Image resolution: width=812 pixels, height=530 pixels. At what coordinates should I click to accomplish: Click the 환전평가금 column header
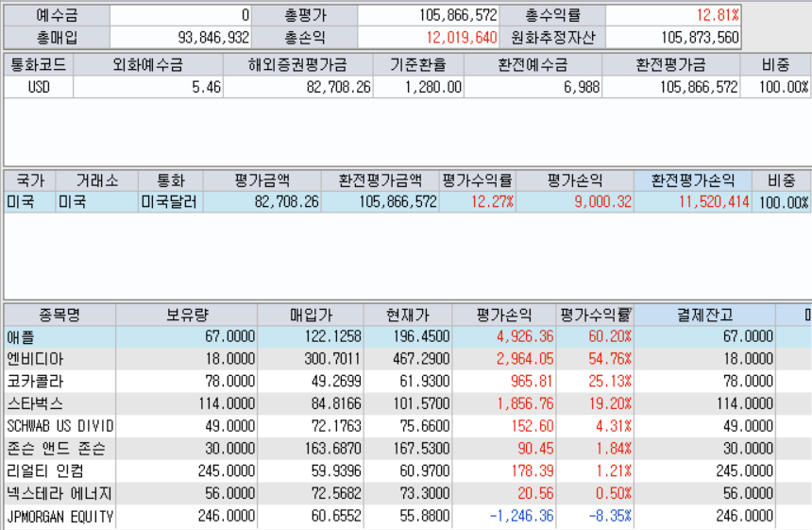[671, 65]
